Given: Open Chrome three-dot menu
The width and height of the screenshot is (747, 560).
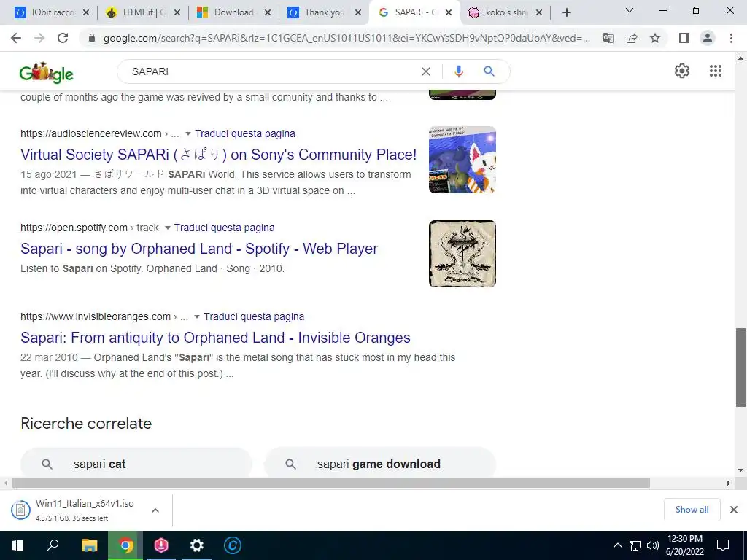Looking at the screenshot, I should (731, 38).
